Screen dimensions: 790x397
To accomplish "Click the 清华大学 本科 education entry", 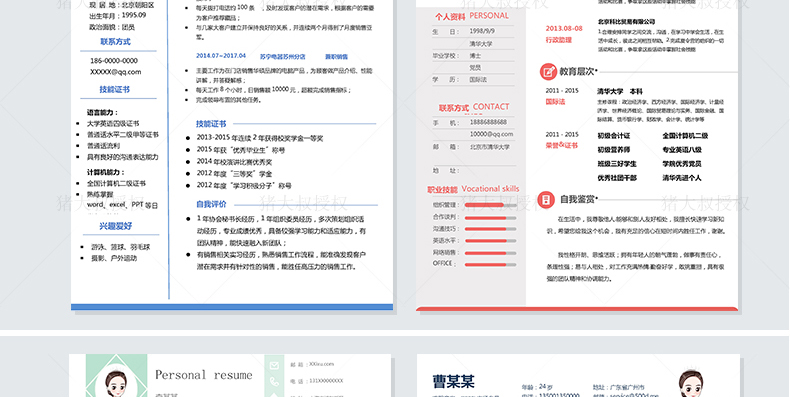I will click(x=620, y=92).
